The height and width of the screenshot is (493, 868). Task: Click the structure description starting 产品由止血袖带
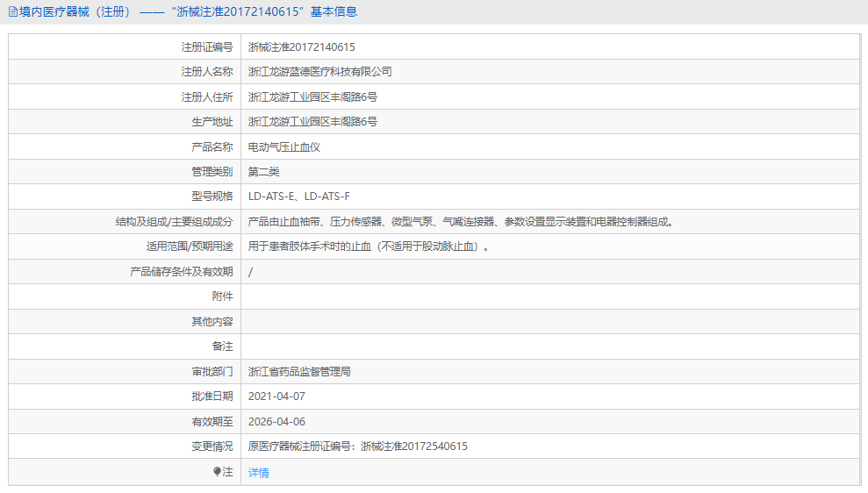461,222
